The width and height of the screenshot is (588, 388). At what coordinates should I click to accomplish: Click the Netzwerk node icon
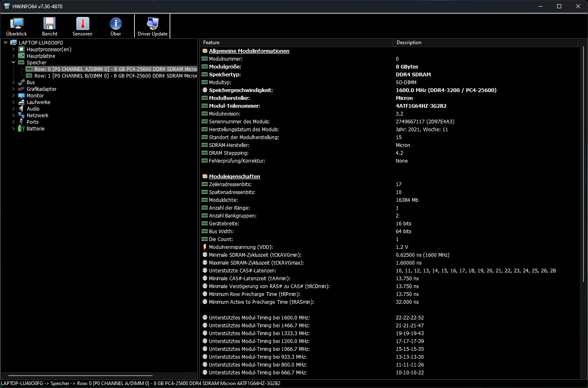click(x=21, y=115)
